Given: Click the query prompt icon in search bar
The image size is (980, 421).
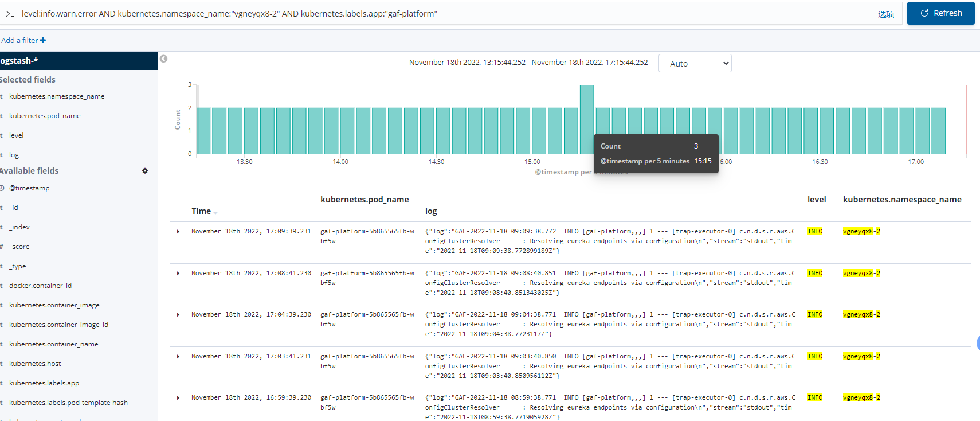Looking at the screenshot, I should coord(10,14).
